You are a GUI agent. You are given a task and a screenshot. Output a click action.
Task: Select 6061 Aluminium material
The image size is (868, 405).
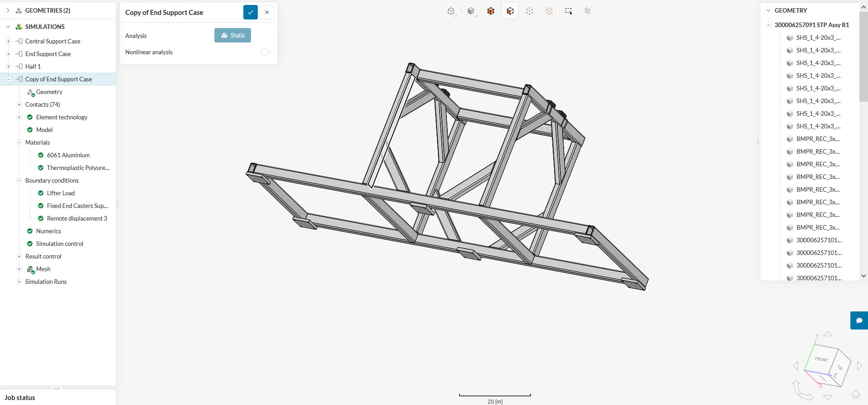[68, 155]
